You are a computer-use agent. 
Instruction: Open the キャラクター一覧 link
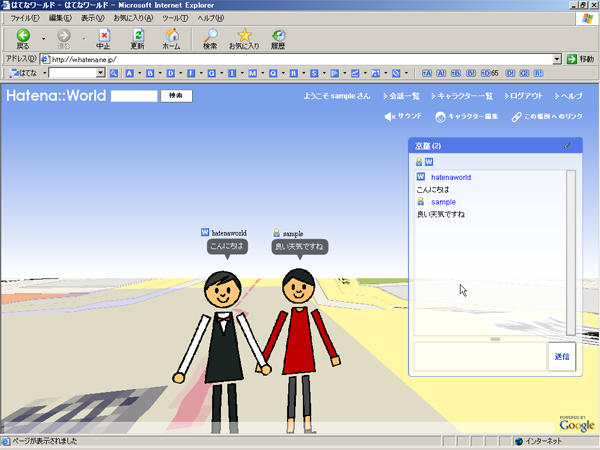coord(462,96)
